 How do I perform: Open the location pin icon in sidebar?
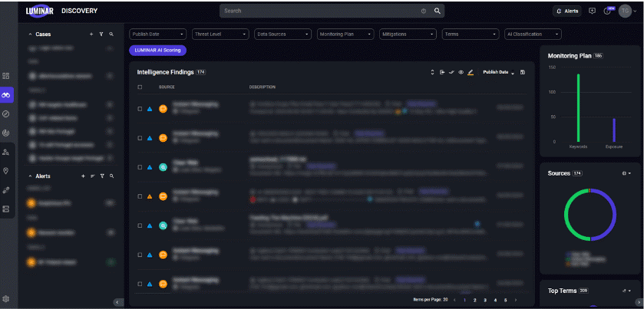point(5,171)
